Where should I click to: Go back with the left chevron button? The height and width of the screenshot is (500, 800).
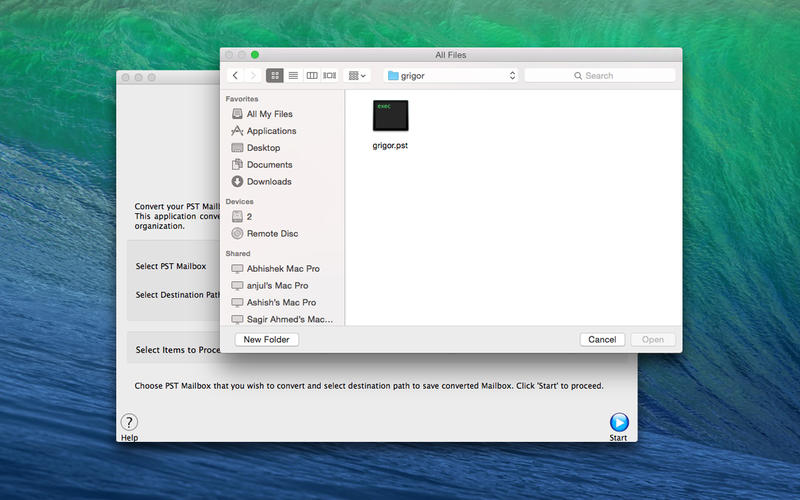pyautogui.click(x=235, y=76)
